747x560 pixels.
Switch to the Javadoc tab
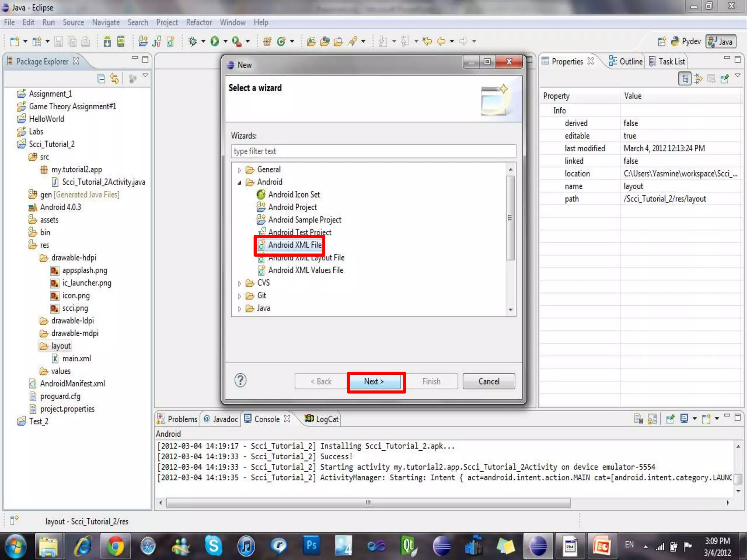coord(221,419)
